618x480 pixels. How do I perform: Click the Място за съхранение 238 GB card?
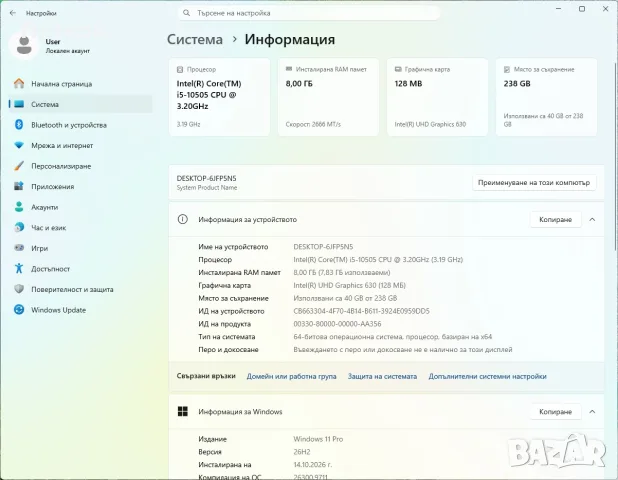546,97
